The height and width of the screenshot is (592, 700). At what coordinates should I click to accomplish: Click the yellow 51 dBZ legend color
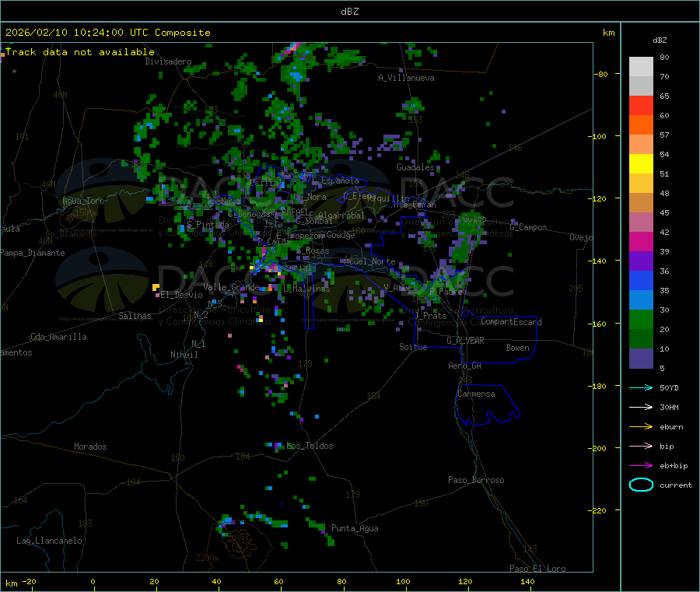pos(641,164)
